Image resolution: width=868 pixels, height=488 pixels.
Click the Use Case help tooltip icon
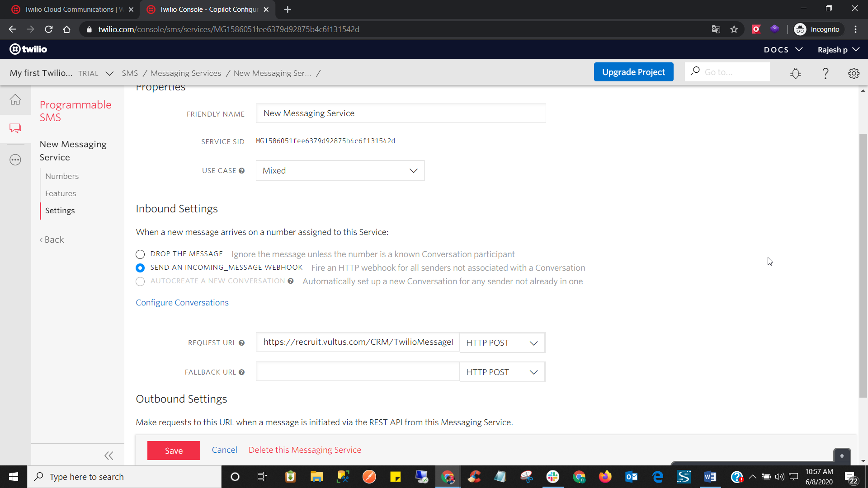242,171
